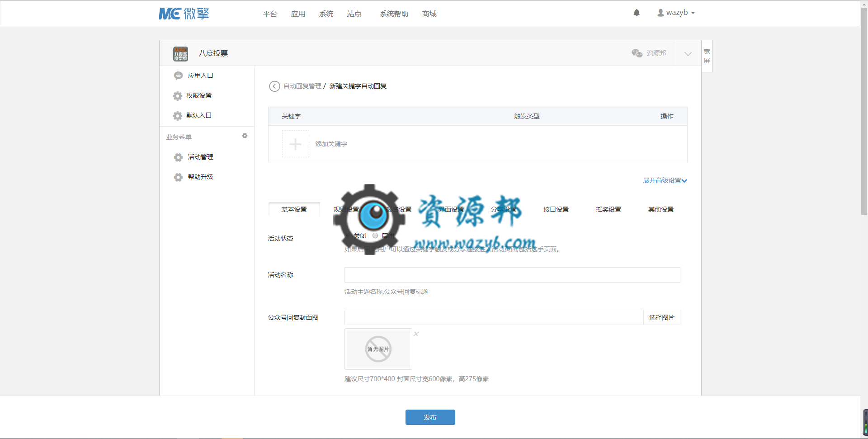
Task: Expand the account chevron next to 资源邦
Action: coord(688,53)
